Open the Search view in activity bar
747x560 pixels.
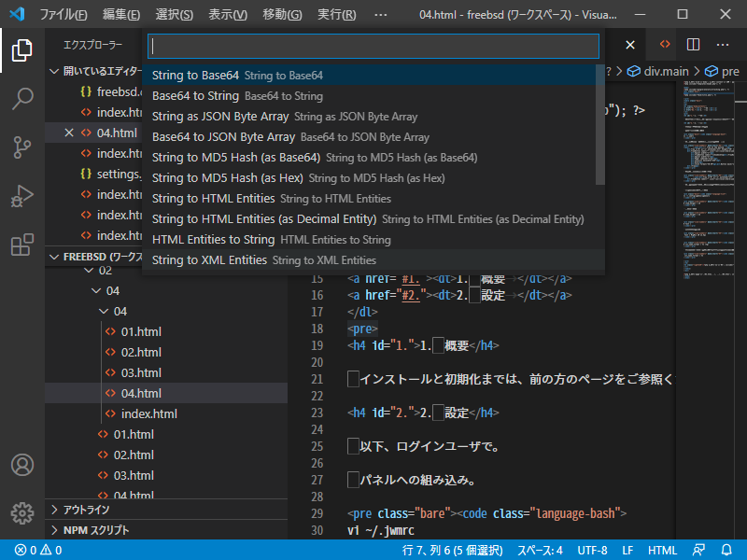(21, 99)
